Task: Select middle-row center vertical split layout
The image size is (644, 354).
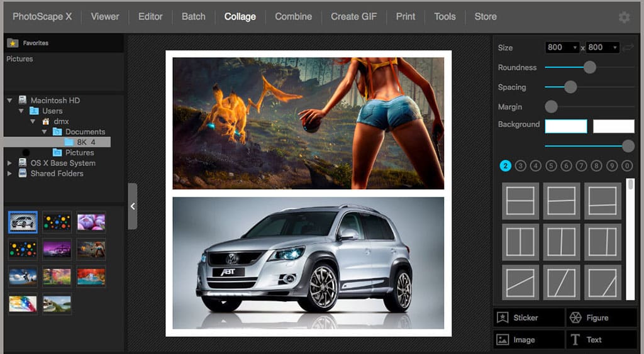Action: [x=562, y=242]
